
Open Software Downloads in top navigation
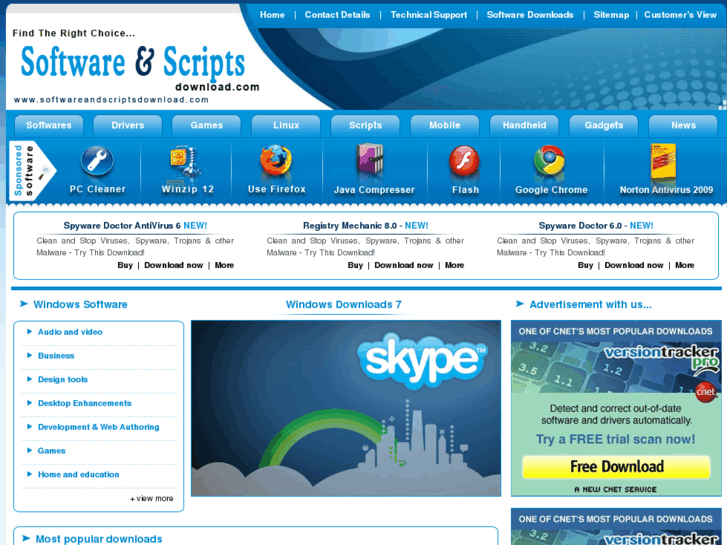(530, 15)
